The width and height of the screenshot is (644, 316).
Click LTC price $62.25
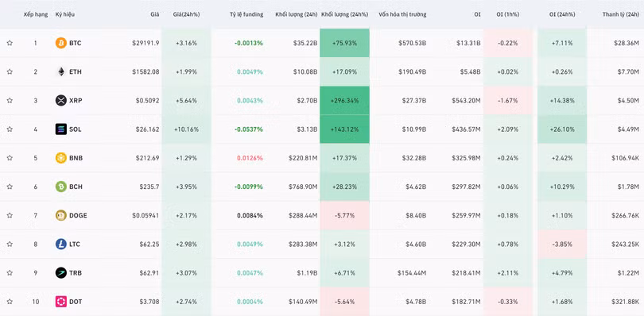click(x=150, y=245)
